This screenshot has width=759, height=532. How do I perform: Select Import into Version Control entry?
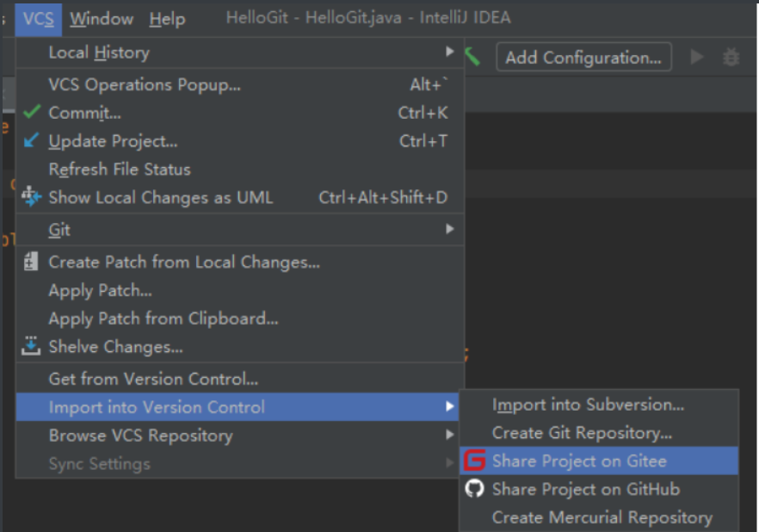pyautogui.click(x=238, y=407)
